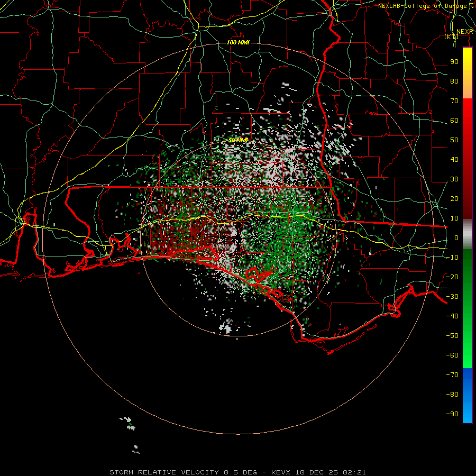The width and height of the screenshot is (476, 476).
Task: Click the "50 NMI" range ring label
Action: (239, 140)
